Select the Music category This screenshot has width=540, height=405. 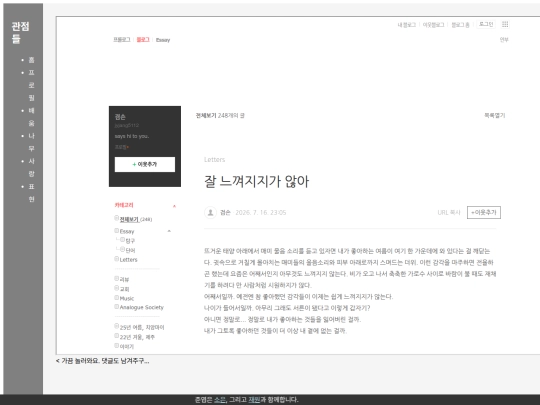[x=127, y=298]
